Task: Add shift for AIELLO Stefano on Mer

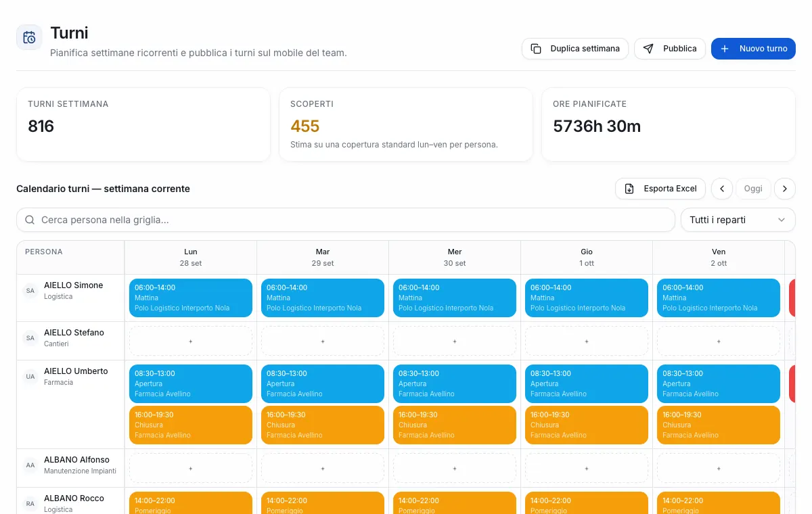Action: pyautogui.click(x=455, y=342)
